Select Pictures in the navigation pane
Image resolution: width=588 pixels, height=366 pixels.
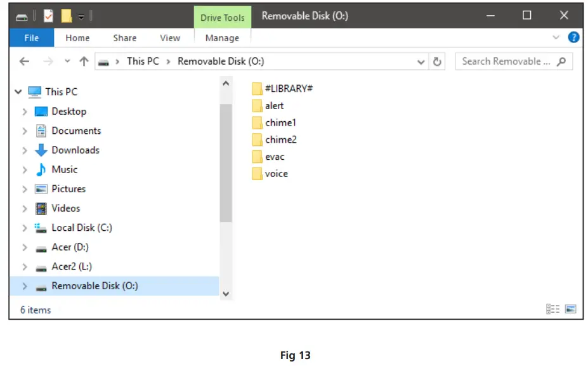tap(69, 188)
